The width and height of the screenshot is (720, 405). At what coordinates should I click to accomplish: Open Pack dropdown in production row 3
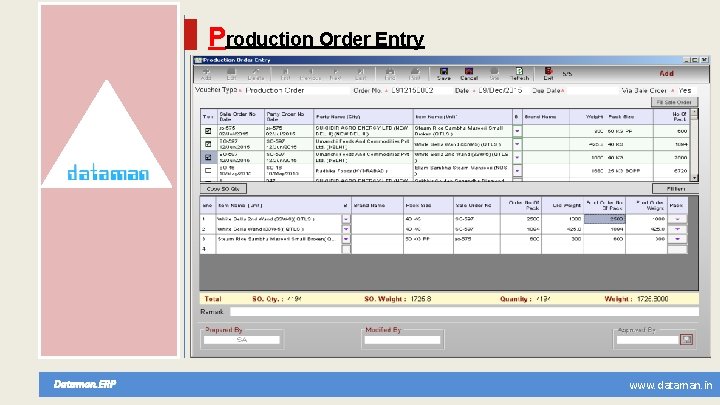[x=677, y=239]
